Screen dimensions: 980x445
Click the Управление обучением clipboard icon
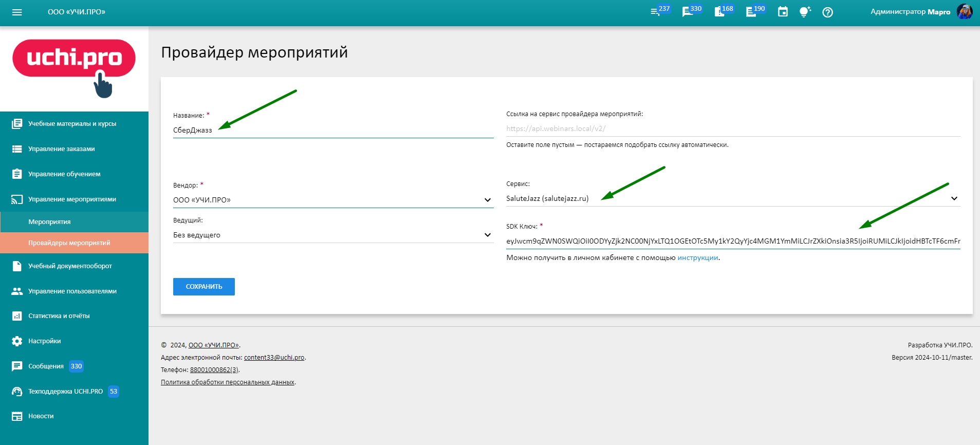(x=17, y=174)
